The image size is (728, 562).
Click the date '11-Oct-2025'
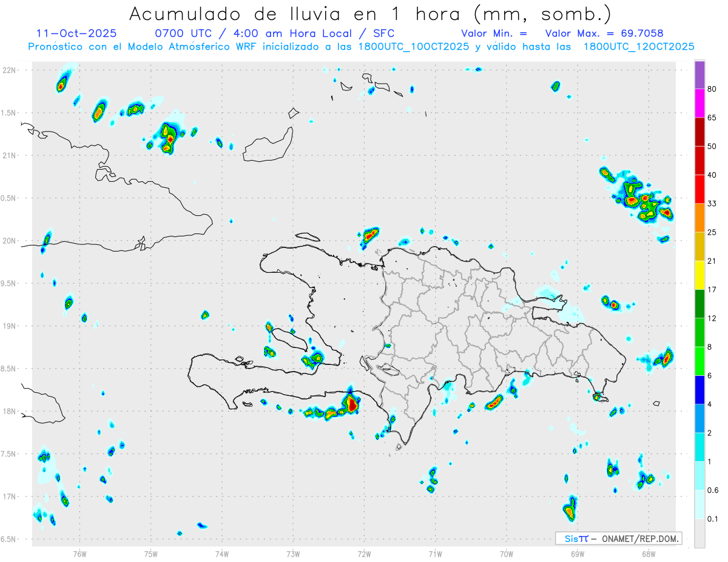pyautogui.click(x=76, y=33)
